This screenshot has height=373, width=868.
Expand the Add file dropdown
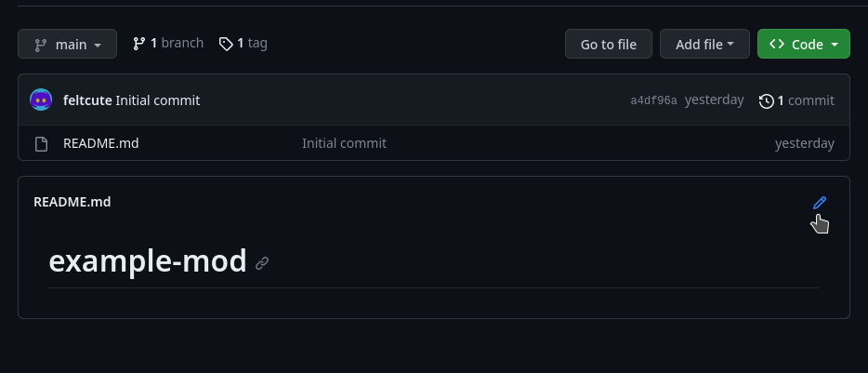point(704,44)
